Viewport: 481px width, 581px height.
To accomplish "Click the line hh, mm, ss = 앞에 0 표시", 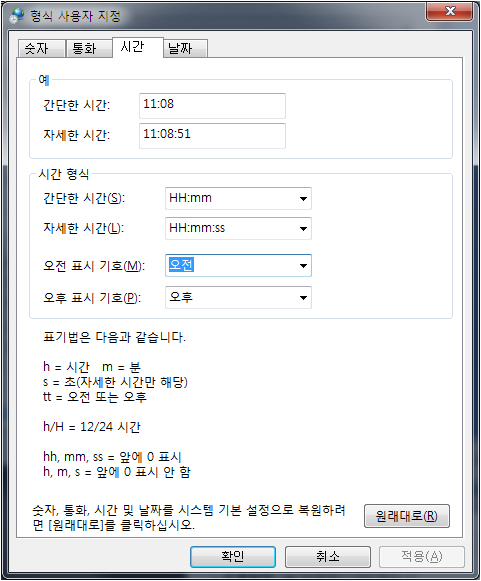I will point(112,457).
